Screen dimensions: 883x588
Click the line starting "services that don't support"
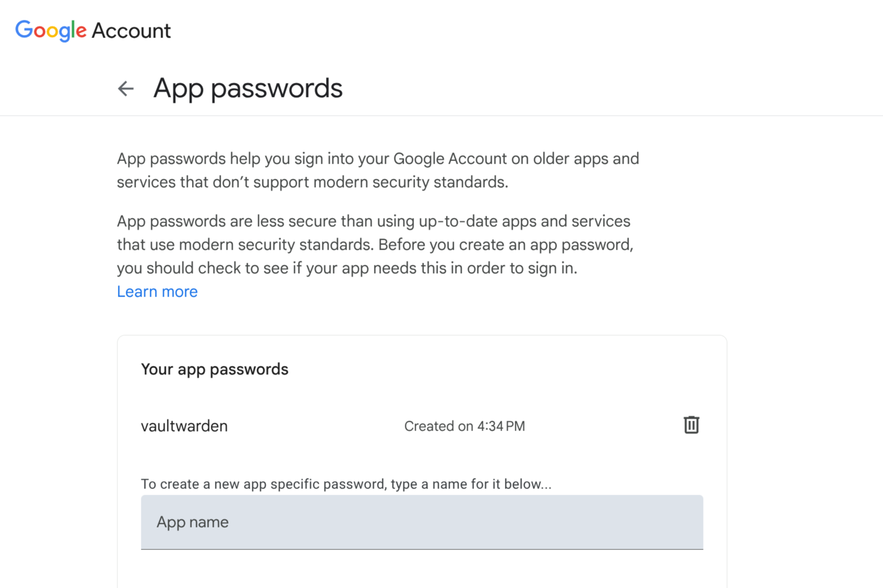point(312,182)
